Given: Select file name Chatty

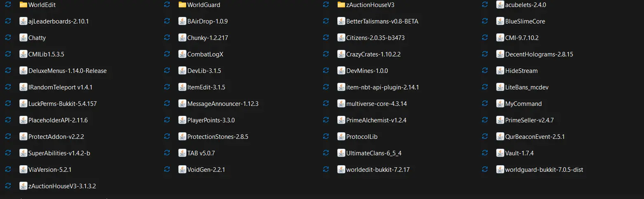Looking at the screenshot, I should point(37,38).
